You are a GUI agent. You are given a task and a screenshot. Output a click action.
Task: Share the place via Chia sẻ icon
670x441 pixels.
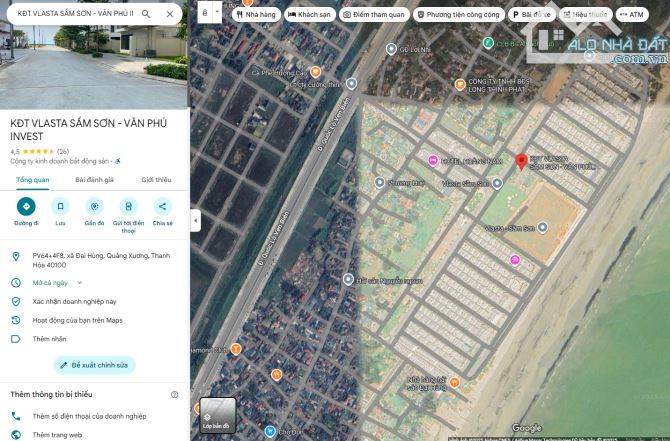point(162,207)
